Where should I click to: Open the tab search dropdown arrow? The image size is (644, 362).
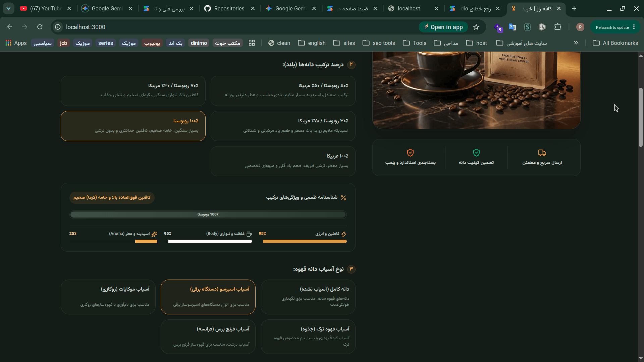coord(8,8)
